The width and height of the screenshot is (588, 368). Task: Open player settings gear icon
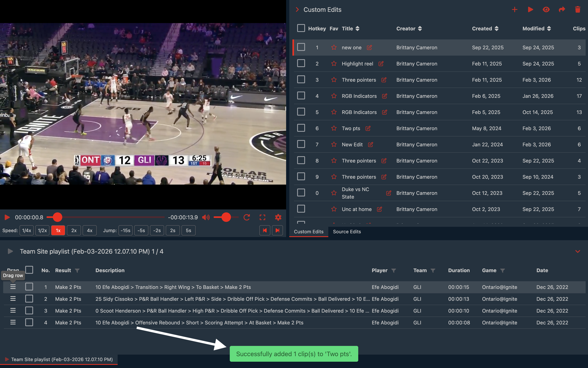pos(278,217)
